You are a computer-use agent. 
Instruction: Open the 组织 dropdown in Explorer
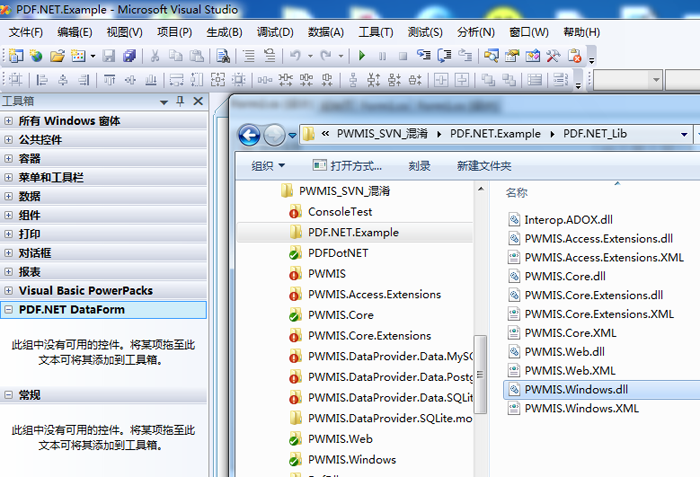pyautogui.click(x=268, y=166)
